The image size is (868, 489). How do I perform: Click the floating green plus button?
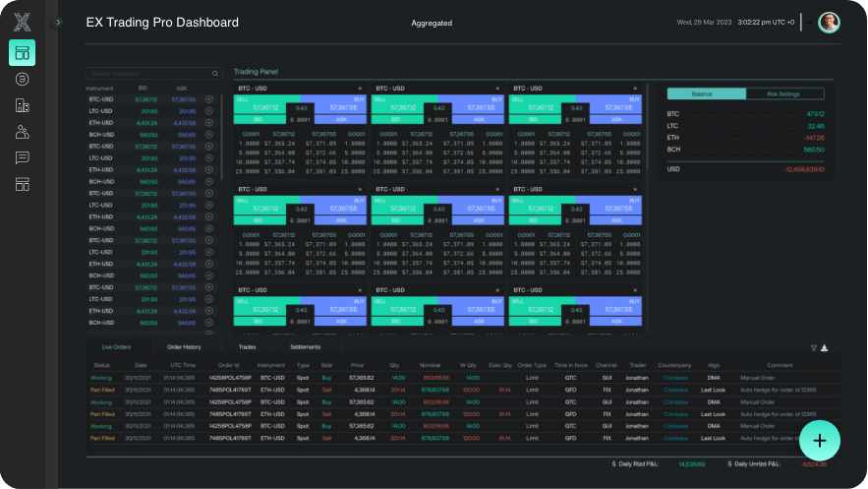(819, 439)
